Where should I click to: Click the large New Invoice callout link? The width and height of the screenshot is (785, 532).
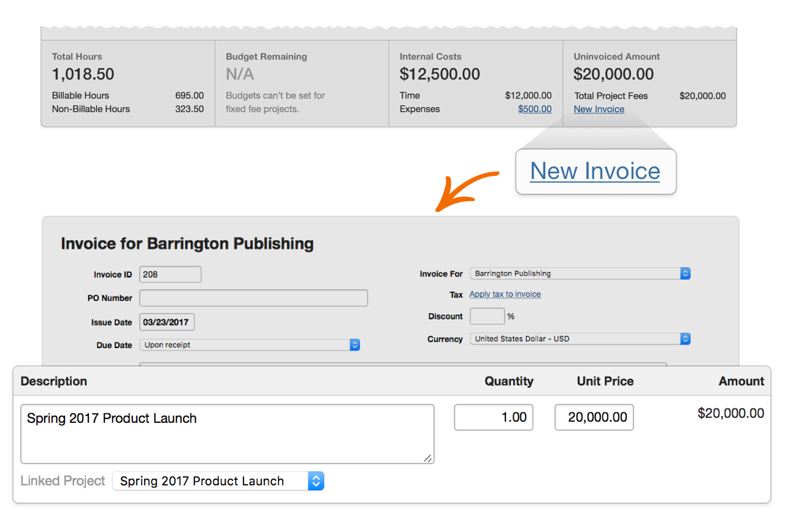595,171
